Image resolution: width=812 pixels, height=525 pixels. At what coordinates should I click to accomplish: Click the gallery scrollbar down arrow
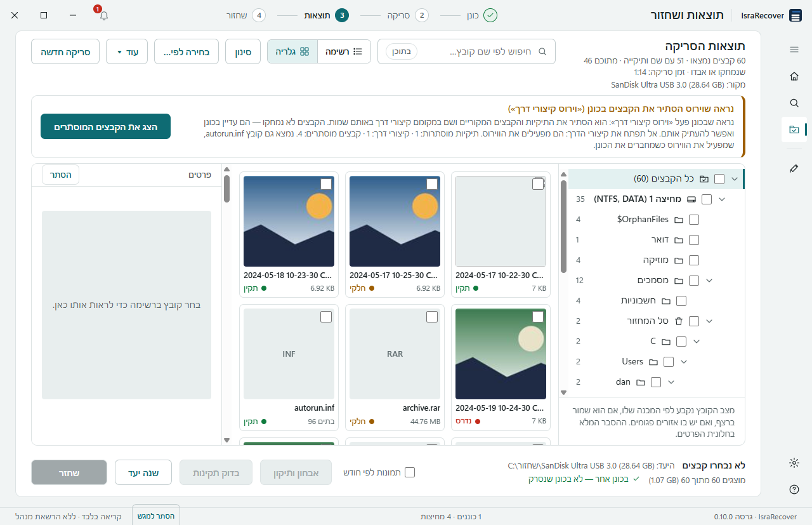[226, 440]
